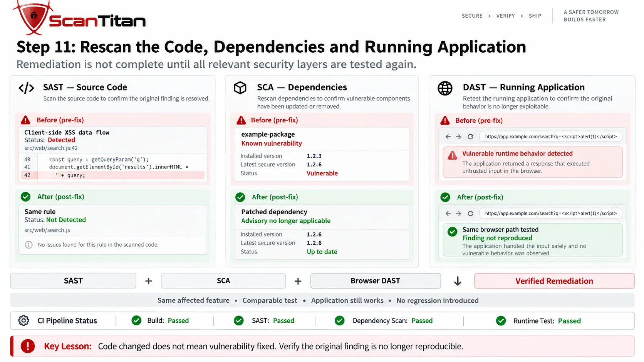Click the A SAFER TOMORROW BUILDS FASTER tagline
This screenshot has height=362, width=644.
591,16
